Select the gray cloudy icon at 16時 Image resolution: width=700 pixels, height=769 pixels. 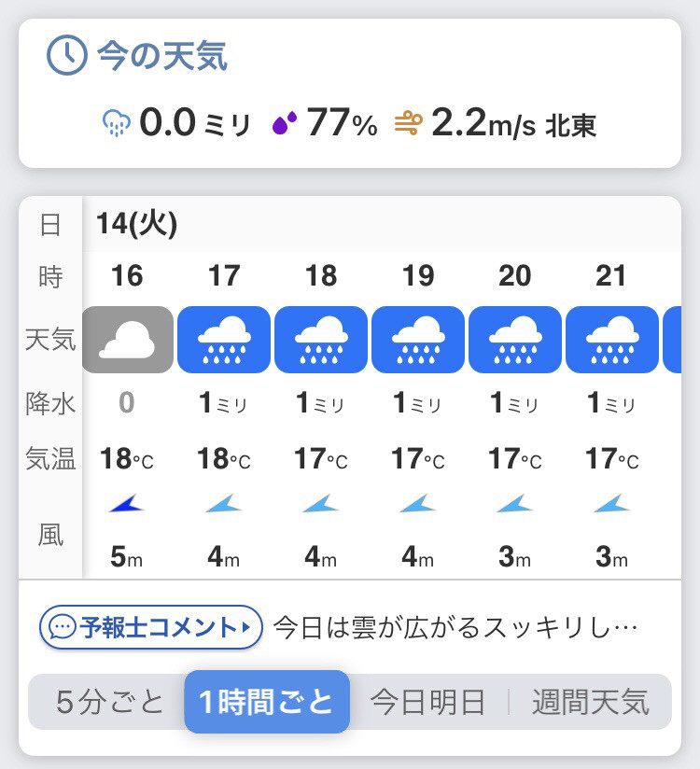pos(128,340)
